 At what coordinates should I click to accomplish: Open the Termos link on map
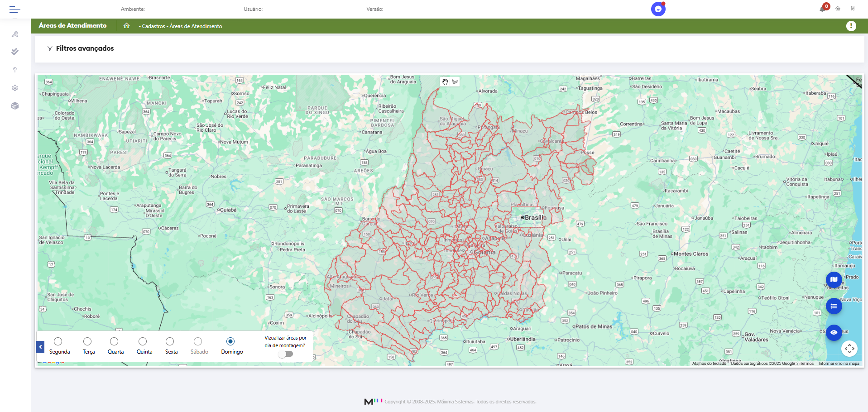tap(806, 364)
